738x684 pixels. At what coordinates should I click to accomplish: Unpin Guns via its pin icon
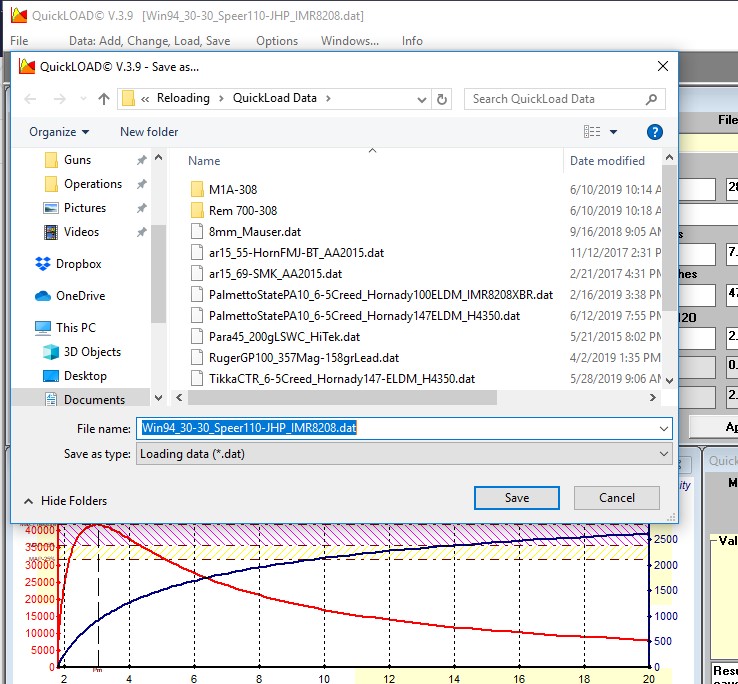coord(141,161)
